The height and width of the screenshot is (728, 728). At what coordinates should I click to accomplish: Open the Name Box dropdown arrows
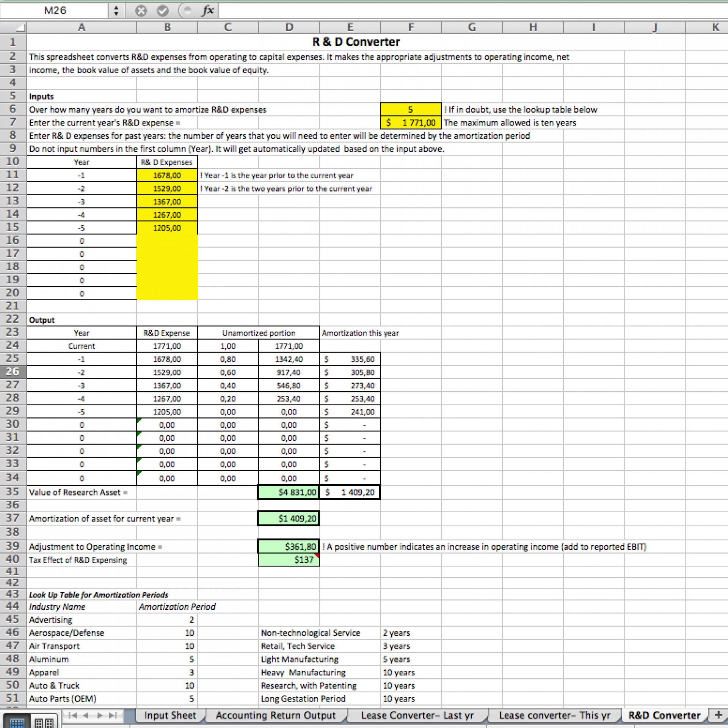pos(116,11)
